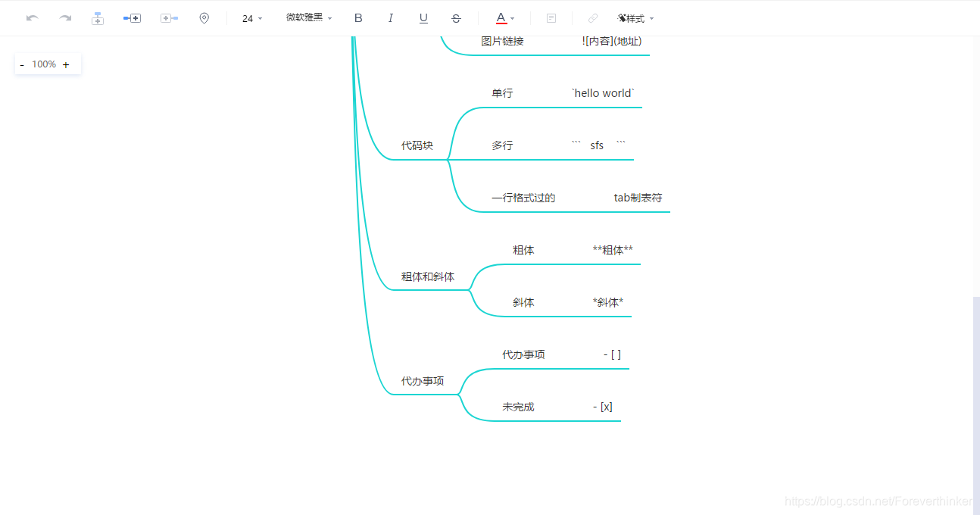Locate the root node with pin icon
The image size is (980, 515).
click(x=204, y=18)
